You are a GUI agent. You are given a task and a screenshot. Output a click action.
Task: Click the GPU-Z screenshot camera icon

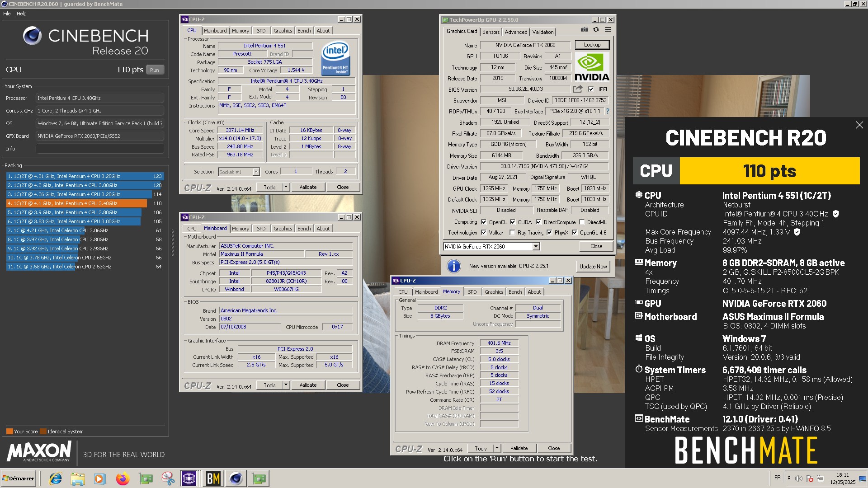click(x=585, y=29)
